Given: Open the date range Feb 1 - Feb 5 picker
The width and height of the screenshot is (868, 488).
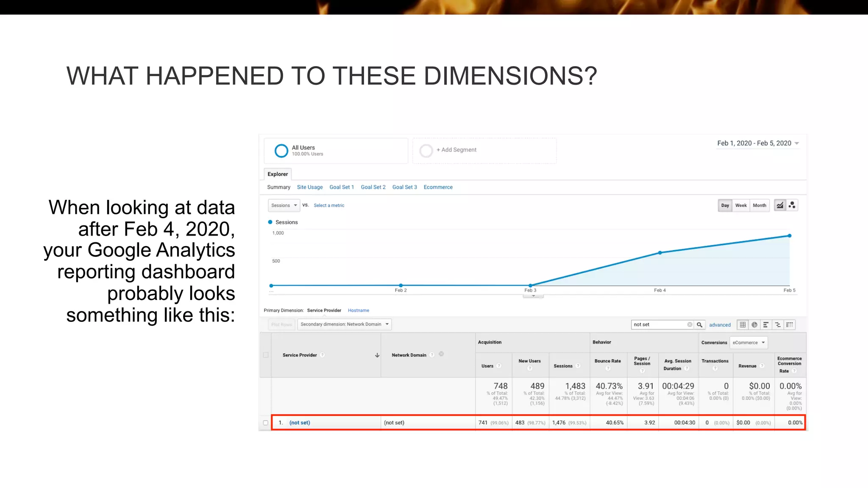Looking at the screenshot, I should click(758, 143).
